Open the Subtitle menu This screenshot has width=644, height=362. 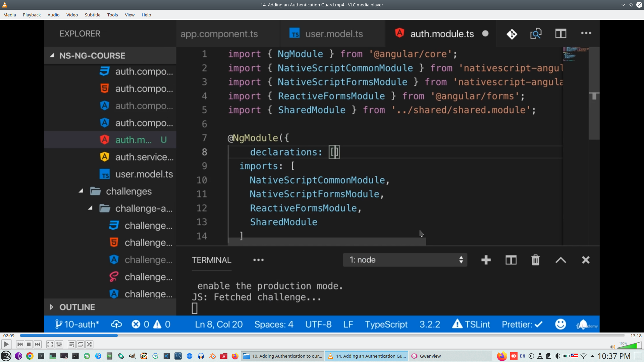(x=92, y=15)
